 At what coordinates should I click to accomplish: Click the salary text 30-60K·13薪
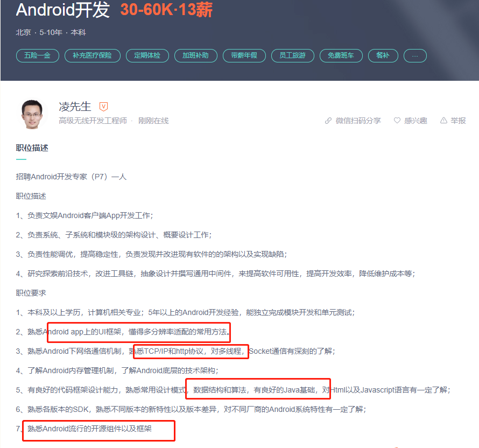166,10
